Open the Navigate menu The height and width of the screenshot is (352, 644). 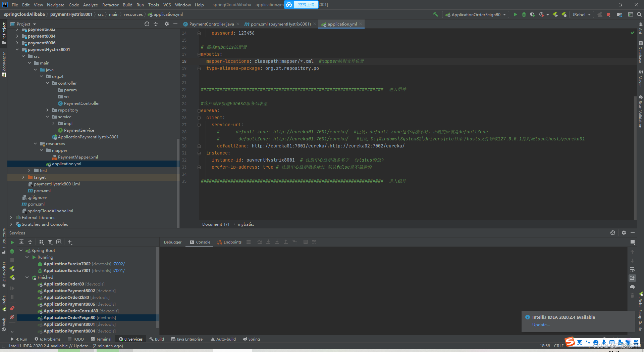(x=55, y=5)
